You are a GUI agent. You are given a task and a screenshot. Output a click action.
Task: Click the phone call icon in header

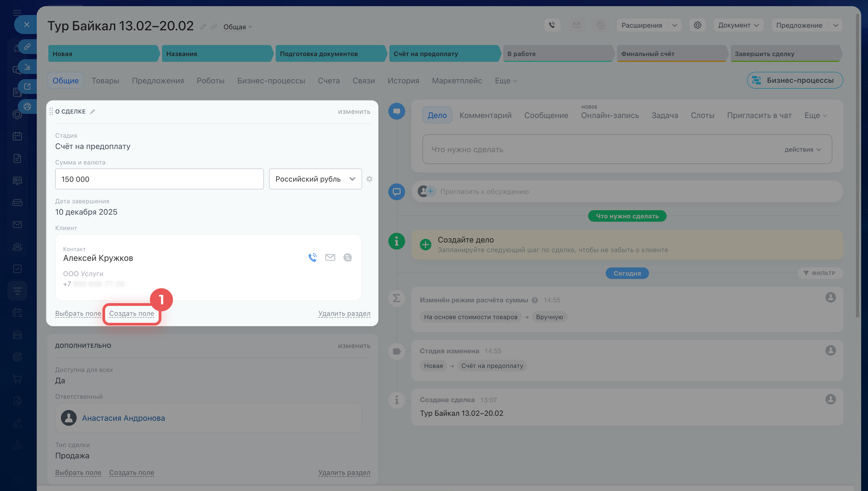coord(552,25)
